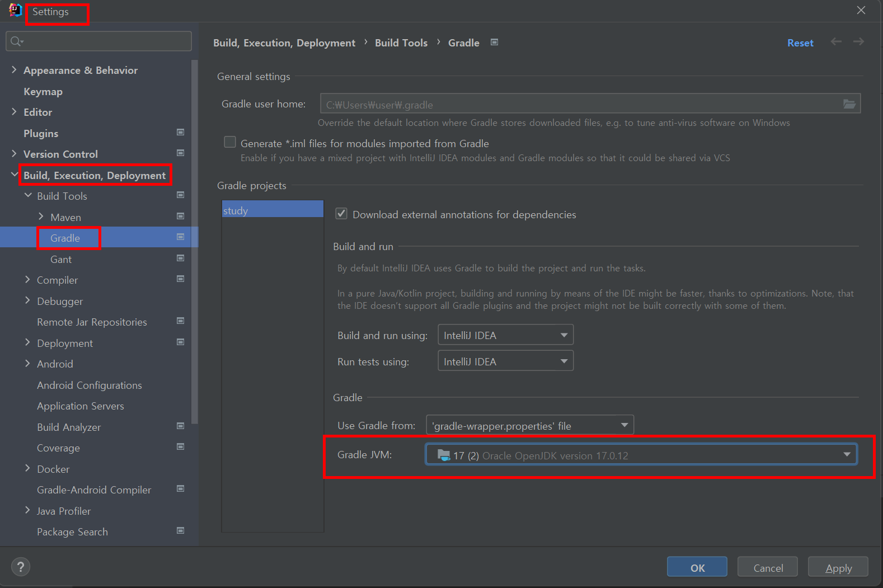883x588 pixels.
Task: Click project settings icon next to Build Analyzer
Action: coord(180,426)
